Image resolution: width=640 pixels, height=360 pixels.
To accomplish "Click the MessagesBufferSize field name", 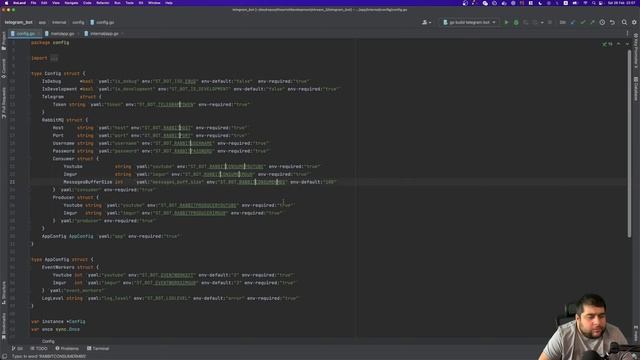I will pos(87,182).
